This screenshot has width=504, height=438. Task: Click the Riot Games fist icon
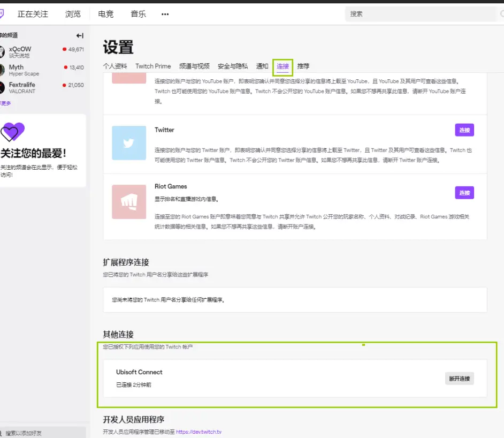coord(129,202)
